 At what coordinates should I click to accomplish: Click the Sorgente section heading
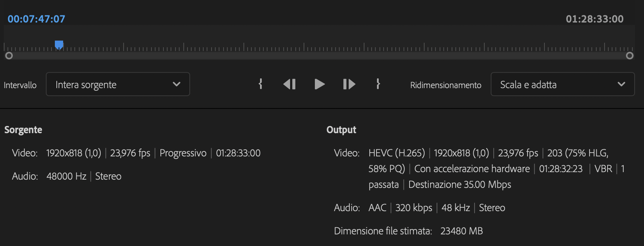23,130
